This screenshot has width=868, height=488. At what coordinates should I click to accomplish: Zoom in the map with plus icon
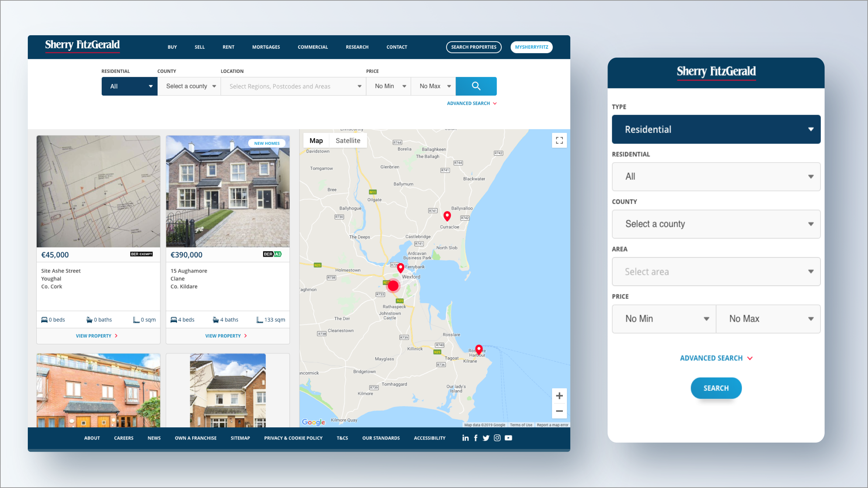pyautogui.click(x=559, y=396)
